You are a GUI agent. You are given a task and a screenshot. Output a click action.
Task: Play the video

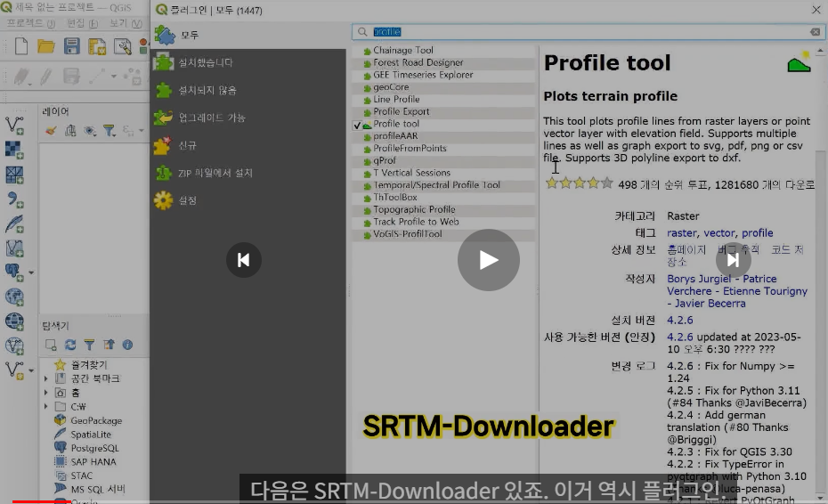coord(489,260)
